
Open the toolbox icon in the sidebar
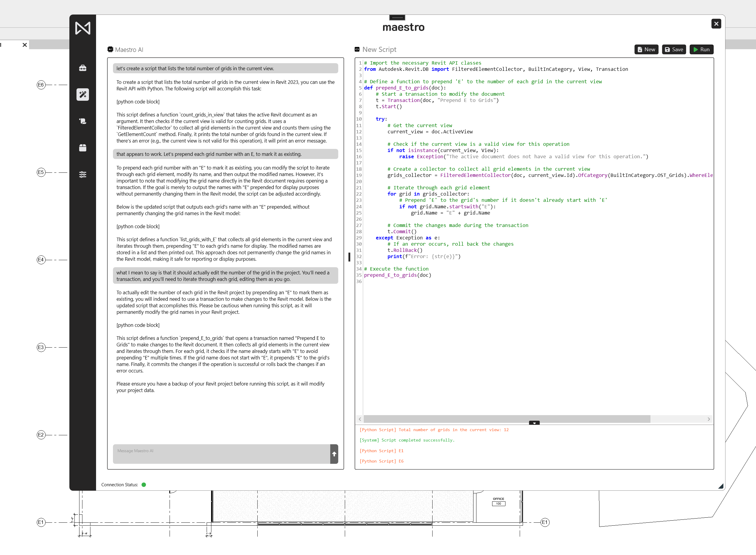[83, 68]
